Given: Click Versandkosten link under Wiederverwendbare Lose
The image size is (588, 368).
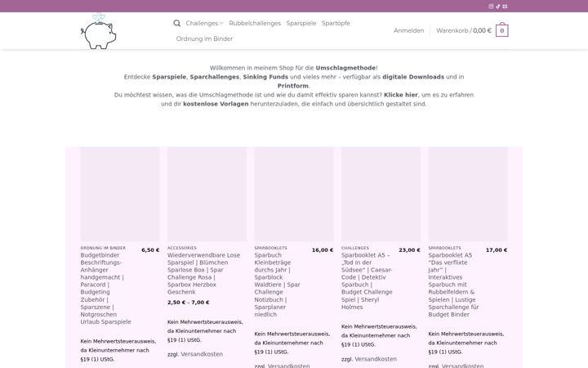Looking at the screenshot, I should 202,354.
